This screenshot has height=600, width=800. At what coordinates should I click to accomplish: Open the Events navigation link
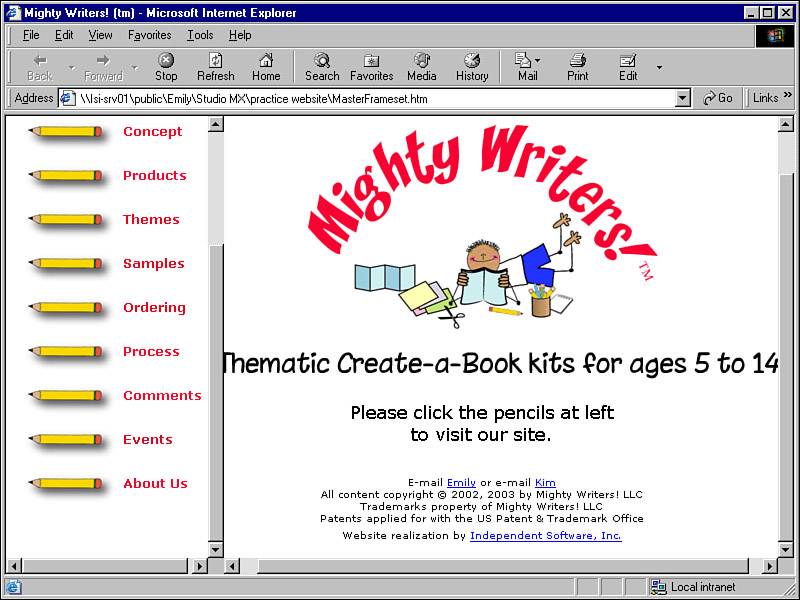147,439
